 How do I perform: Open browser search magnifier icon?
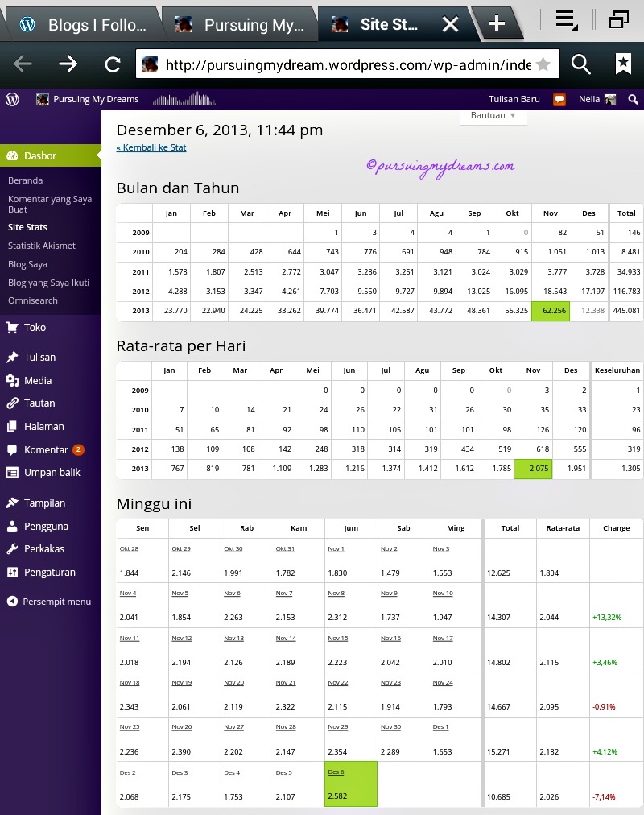tap(580, 64)
